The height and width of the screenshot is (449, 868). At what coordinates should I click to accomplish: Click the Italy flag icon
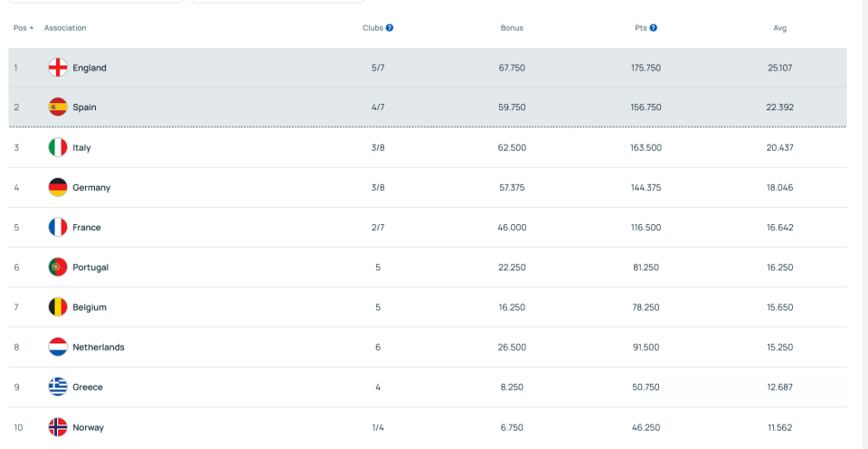tap(58, 147)
